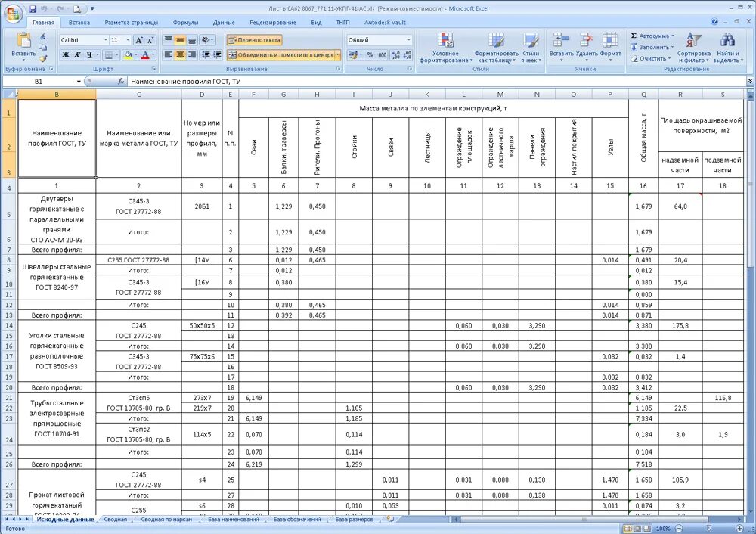The image size is (756, 534).
Task: Decrease decimal places
Action: pos(408,55)
